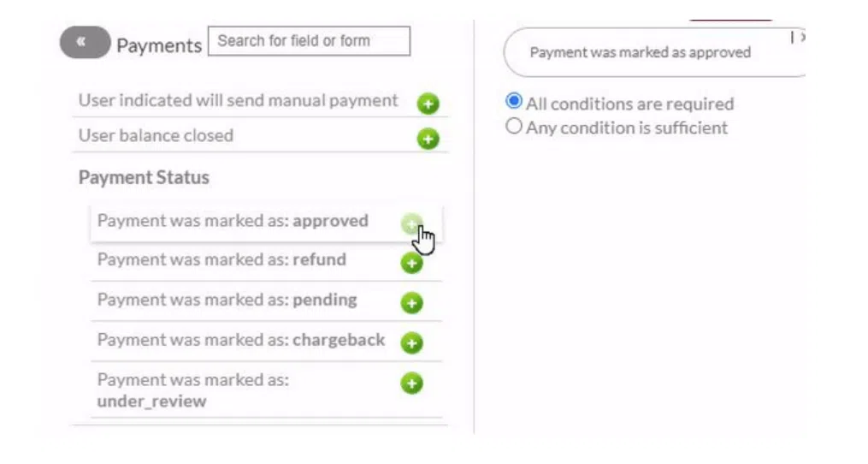This screenshot has width=868, height=464.
Task: Click 'Payment was marked as: chargeback' list text
Action: (x=241, y=340)
